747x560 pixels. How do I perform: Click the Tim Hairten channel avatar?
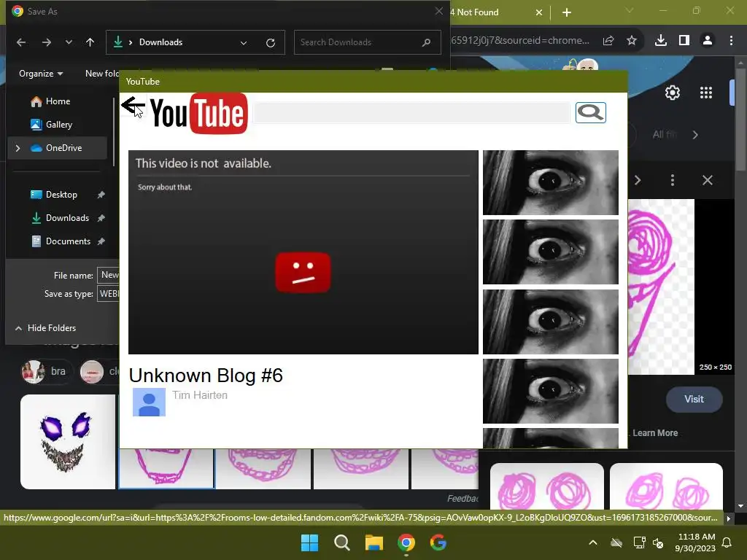pyautogui.click(x=149, y=402)
